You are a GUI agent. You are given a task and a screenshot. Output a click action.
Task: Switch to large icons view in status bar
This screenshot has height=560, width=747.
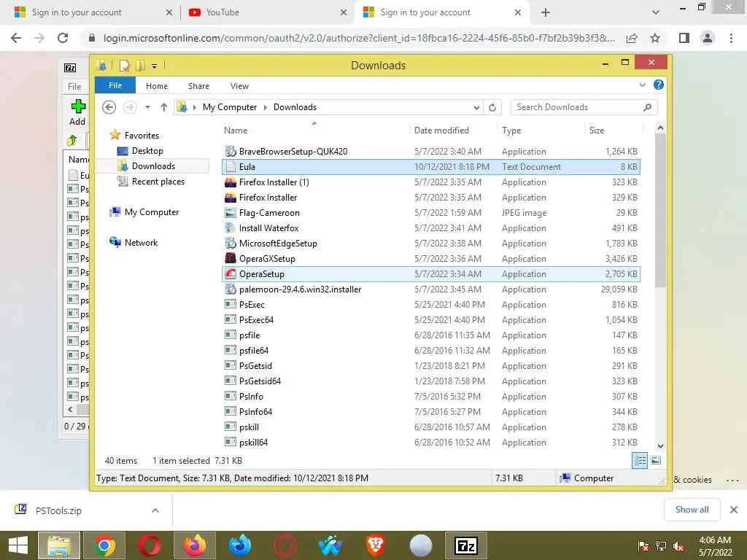coord(656,460)
